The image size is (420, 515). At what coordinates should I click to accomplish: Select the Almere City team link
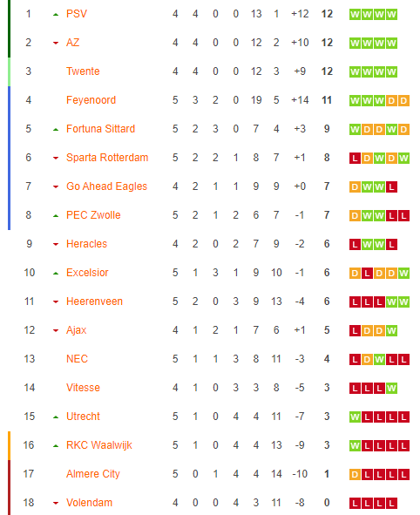[93, 474]
